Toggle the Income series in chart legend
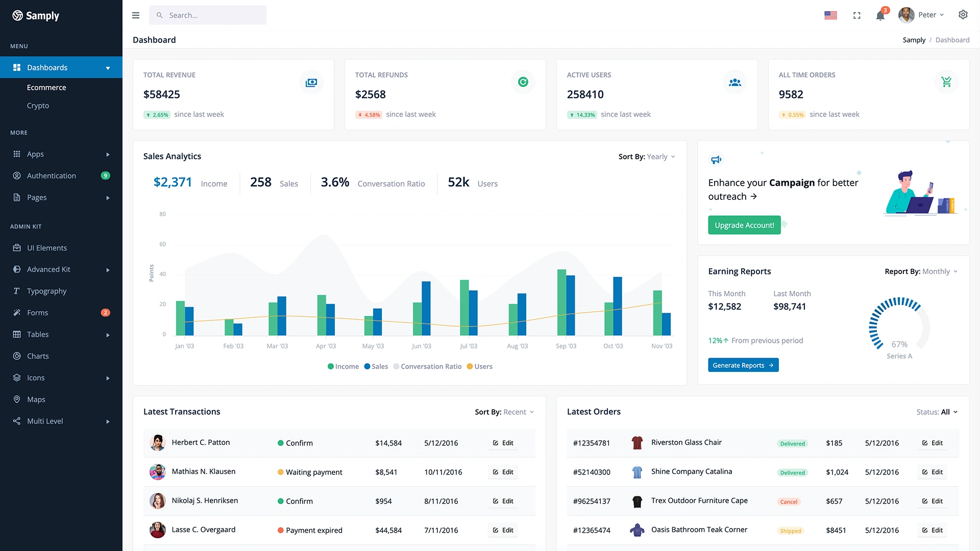 [343, 366]
